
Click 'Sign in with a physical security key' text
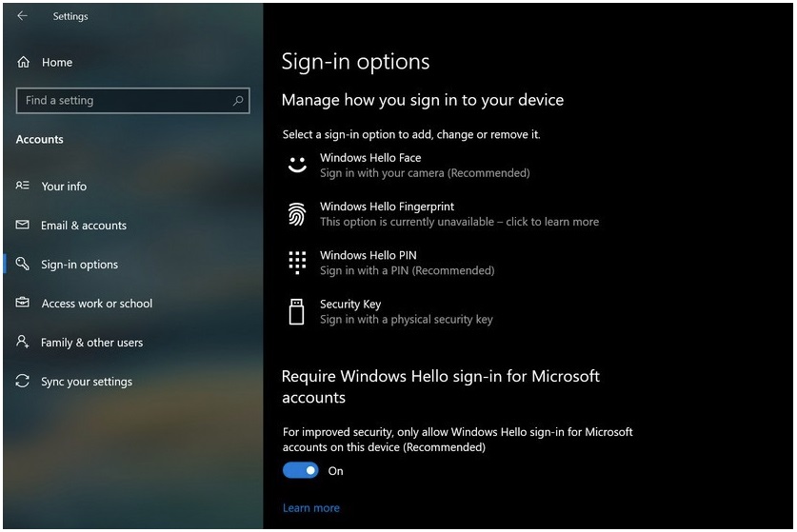(407, 319)
